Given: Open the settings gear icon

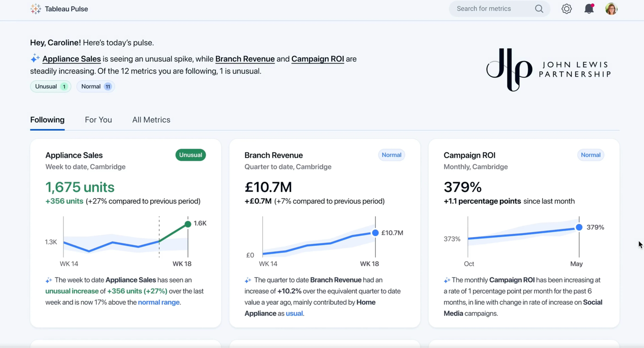Looking at the screenshot, I should click(x=567, y=9).
